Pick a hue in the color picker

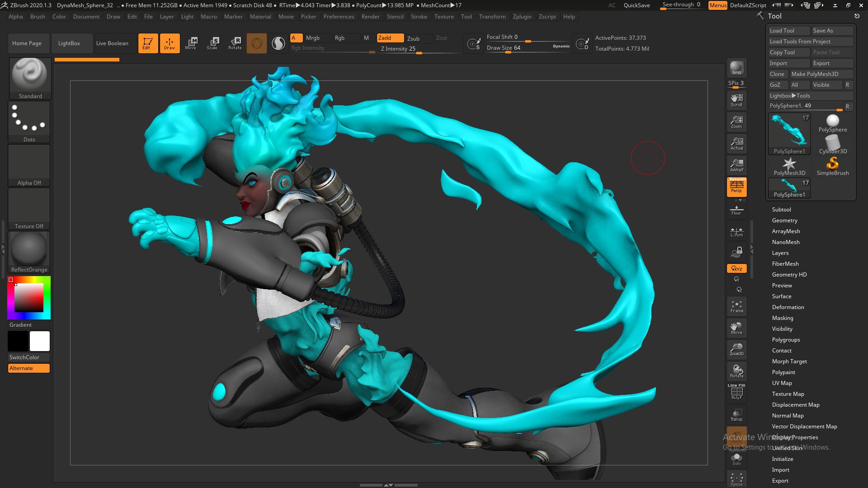(x=29, y=298)
